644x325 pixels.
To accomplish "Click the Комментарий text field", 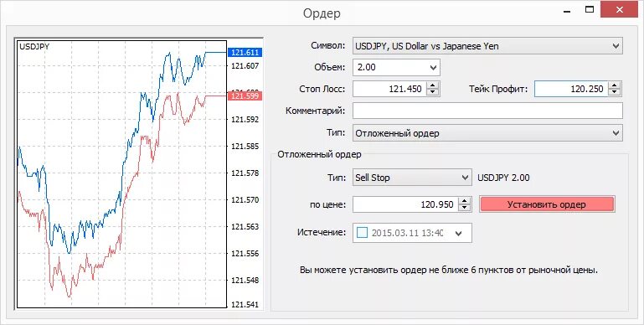I will coord(487,111).
